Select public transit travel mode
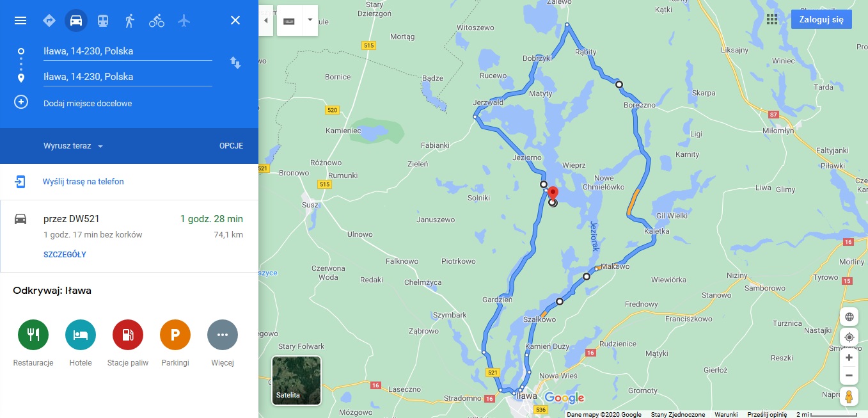Viewport: 868px width, 418px height. (102, 20)
